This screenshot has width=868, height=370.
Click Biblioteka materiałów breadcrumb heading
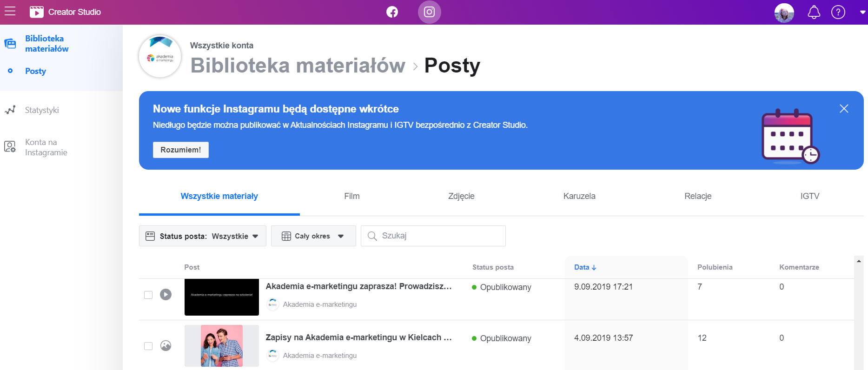[298, 66]
